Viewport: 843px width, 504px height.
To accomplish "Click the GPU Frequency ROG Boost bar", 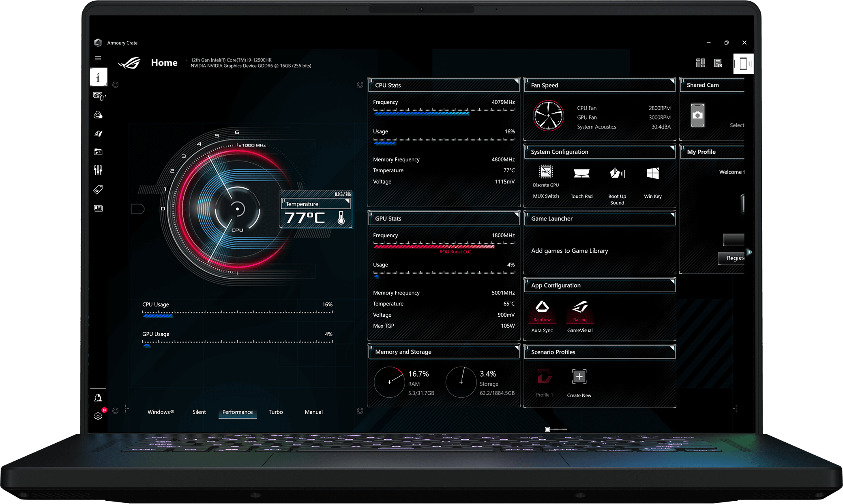I will coord(444,245).
